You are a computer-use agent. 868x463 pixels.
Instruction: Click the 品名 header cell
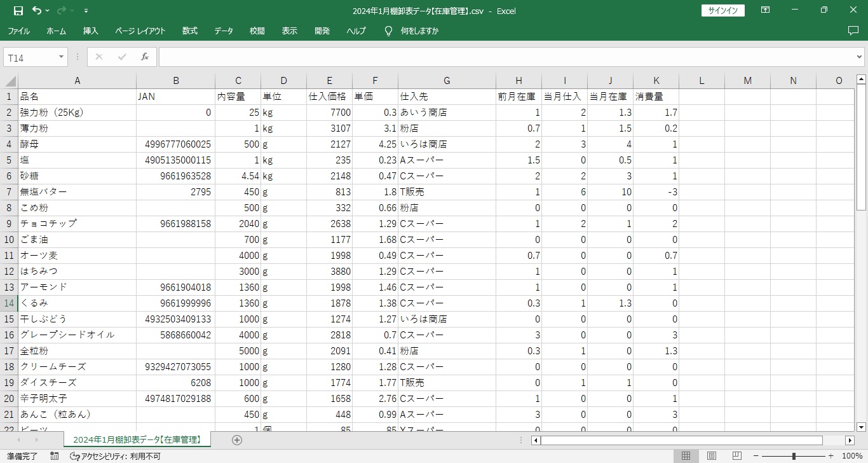[77, 97]
